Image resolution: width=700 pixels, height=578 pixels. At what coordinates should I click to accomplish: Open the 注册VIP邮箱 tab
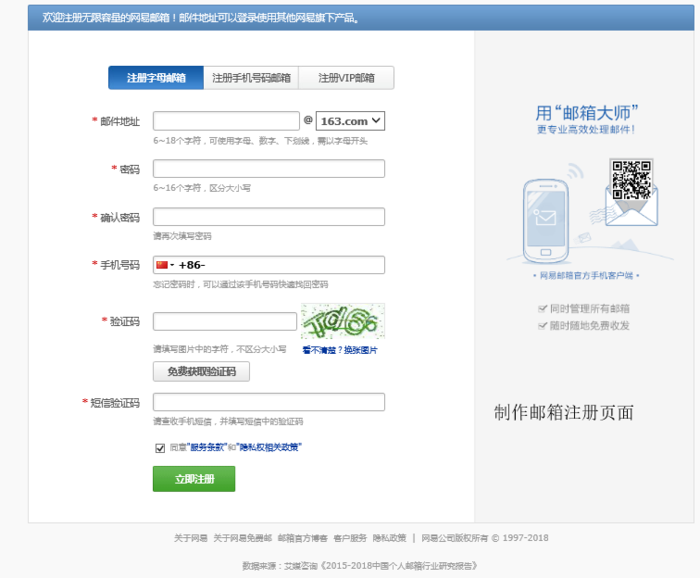[x=346, y=78]
